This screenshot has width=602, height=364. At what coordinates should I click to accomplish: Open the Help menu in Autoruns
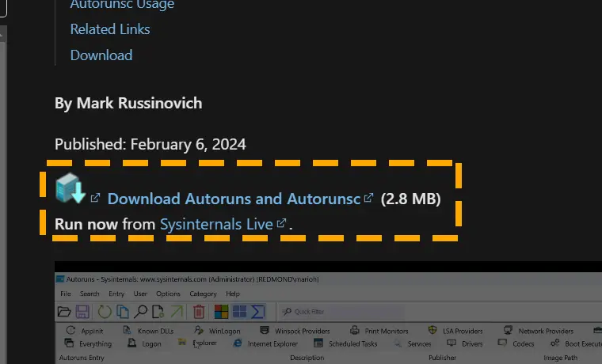[233, 294]
